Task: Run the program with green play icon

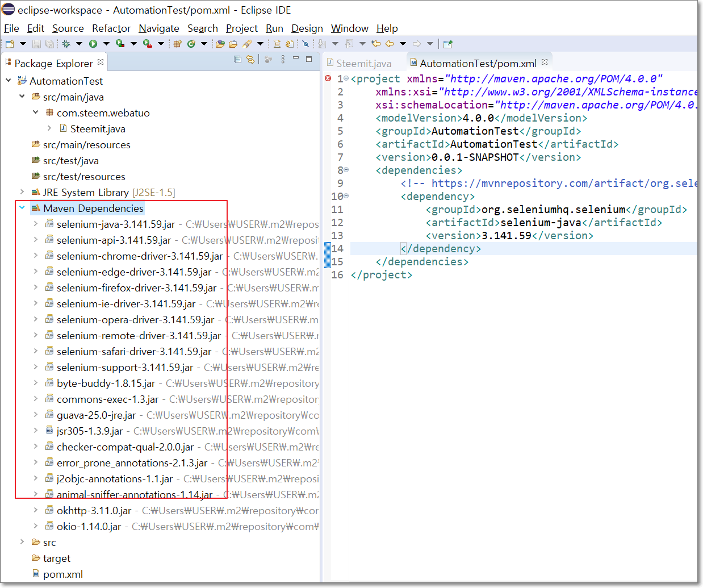Action: click(x=93, y=44)
